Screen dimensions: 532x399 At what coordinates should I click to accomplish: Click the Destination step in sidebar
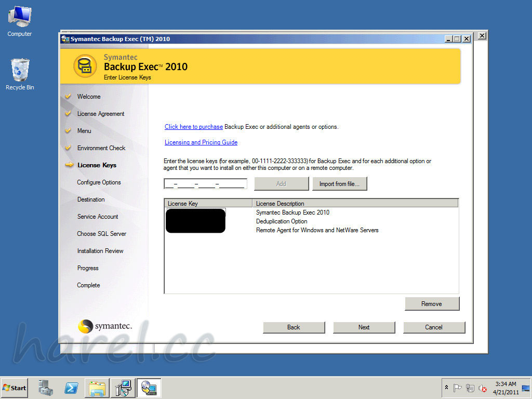click(91, 199)
